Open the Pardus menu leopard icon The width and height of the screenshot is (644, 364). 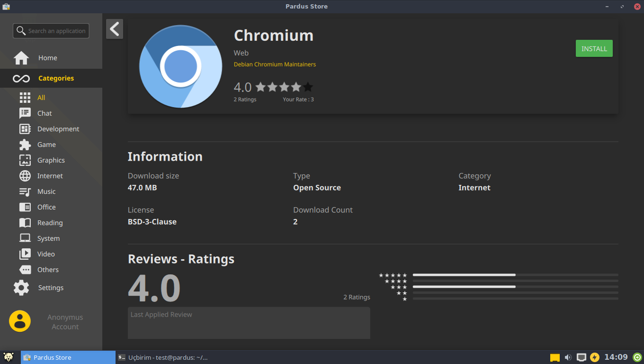[x=9, y=357]
